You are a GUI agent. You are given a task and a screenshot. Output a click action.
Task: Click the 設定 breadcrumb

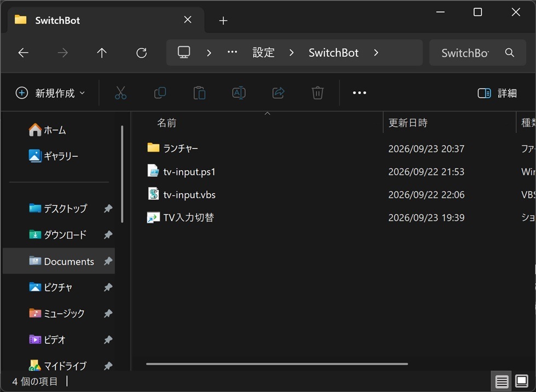pyautogui.click(x=263, y=52)
